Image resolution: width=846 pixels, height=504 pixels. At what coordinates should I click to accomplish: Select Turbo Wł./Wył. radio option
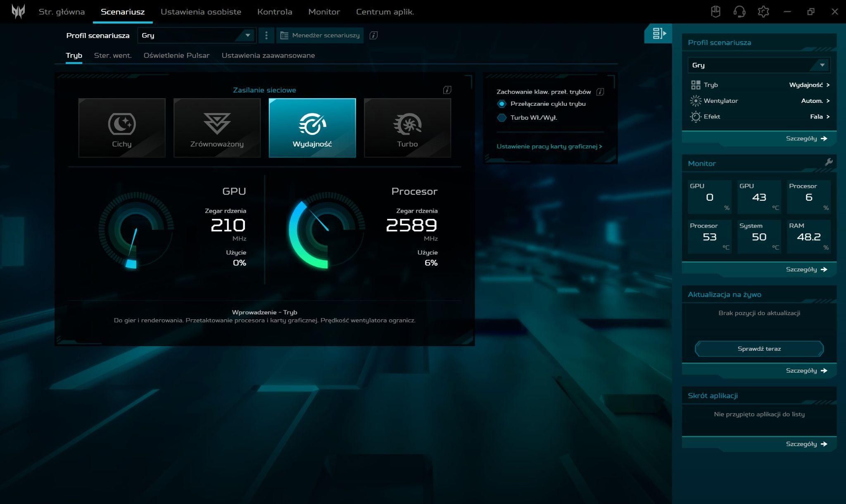[x=502, y=118]
